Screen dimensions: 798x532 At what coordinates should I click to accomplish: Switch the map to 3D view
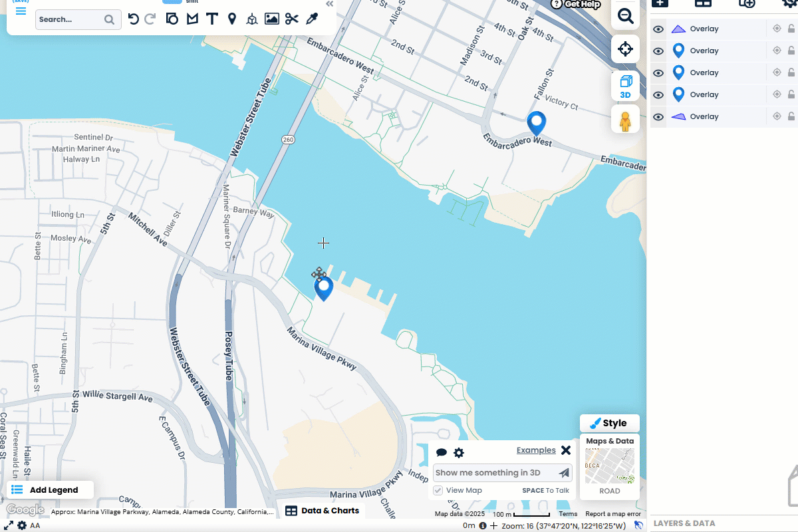pyautogui.click(x=625, y=86)
